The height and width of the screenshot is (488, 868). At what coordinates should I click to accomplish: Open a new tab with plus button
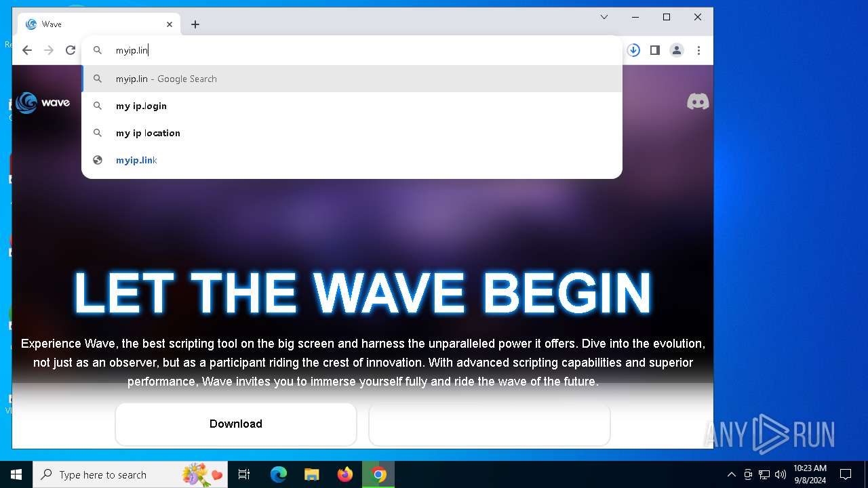coord(195,24)
